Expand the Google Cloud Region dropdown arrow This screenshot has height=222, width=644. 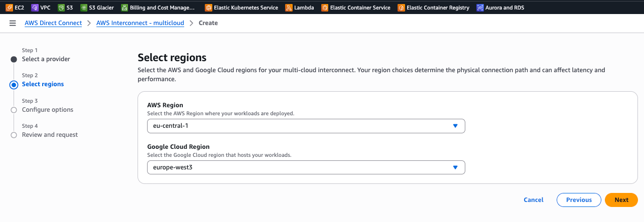455,167
